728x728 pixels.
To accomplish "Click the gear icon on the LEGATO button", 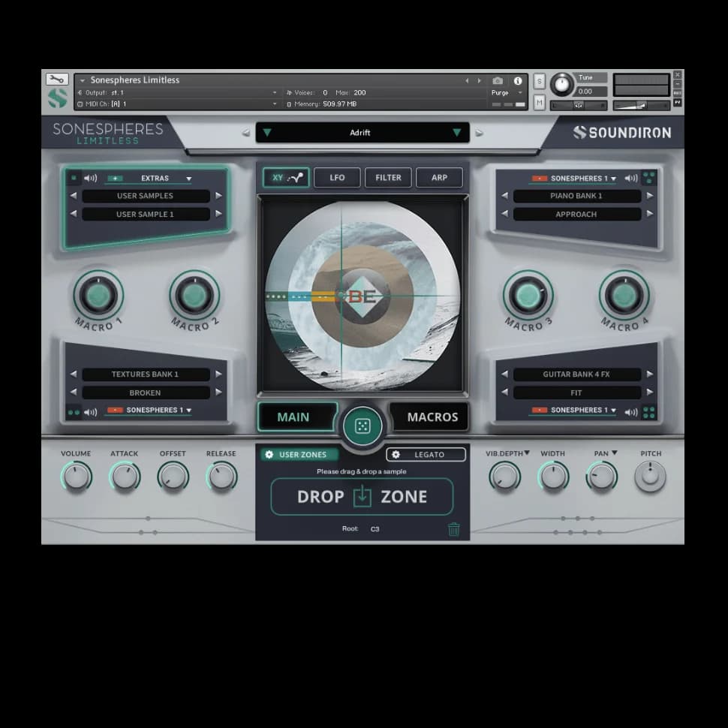I will tap(396, 454).
